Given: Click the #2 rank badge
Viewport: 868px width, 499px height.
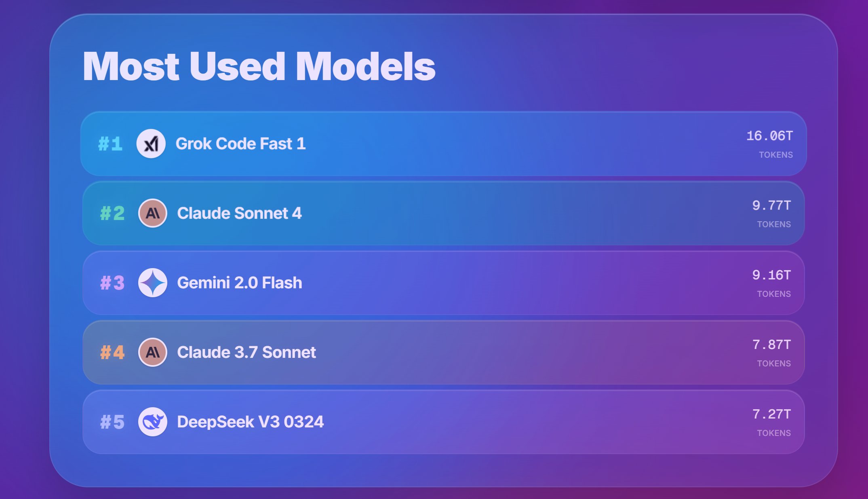Looking at the screenshot, I should (112, 214).
